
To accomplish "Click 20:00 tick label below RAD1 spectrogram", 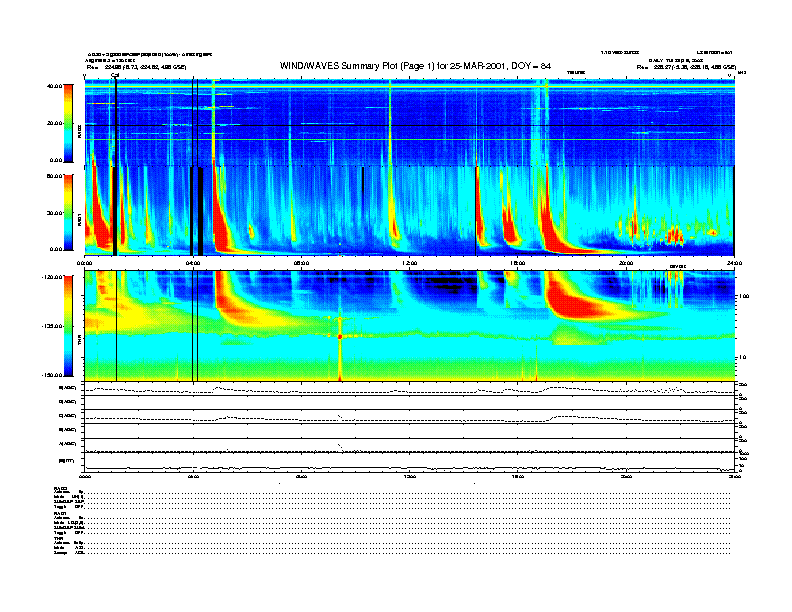I will pos(626,263).
